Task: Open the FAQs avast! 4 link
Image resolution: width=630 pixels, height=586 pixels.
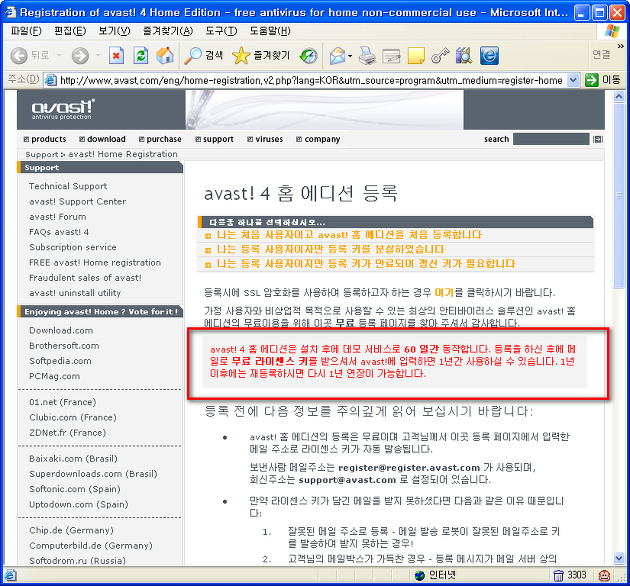Action: pos(59,232)
